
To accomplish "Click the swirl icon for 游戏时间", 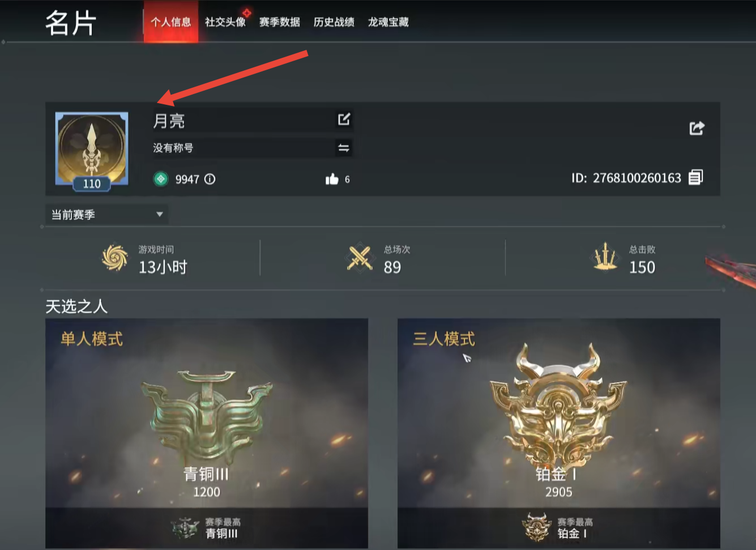I will click(115, 258).
